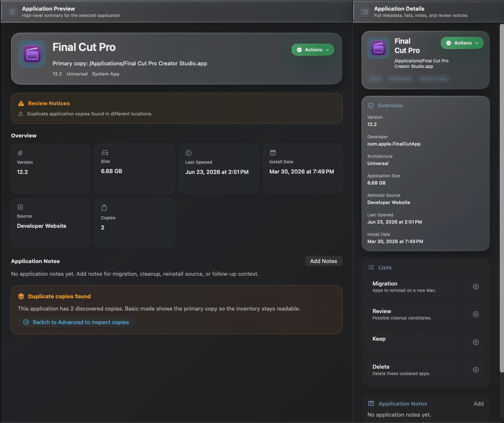504x423 pixels.
Task: Click the Duplicate copies found stack icon
Action: coord(21,297)
